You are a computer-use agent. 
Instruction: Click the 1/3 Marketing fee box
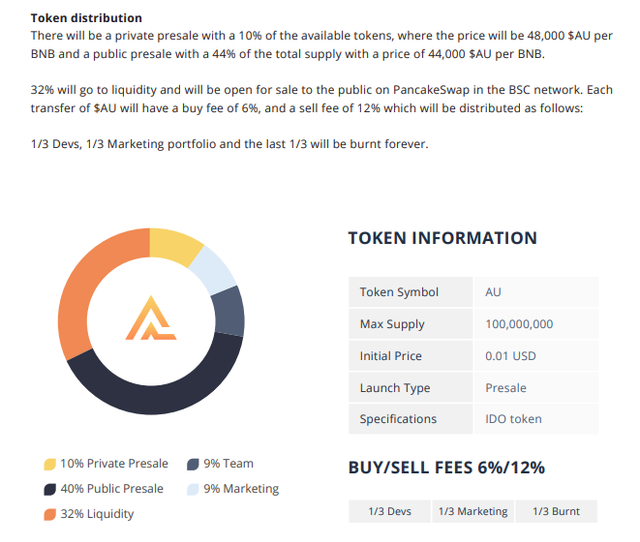(473, 511)
